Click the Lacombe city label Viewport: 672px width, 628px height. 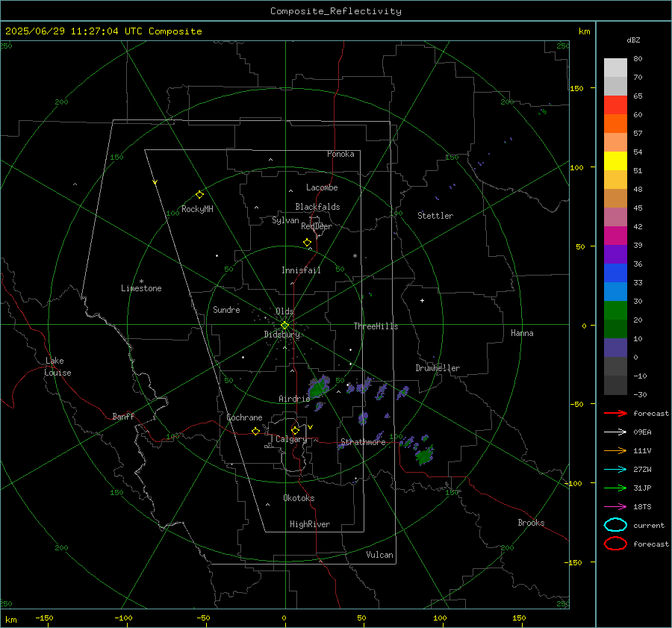322,187
